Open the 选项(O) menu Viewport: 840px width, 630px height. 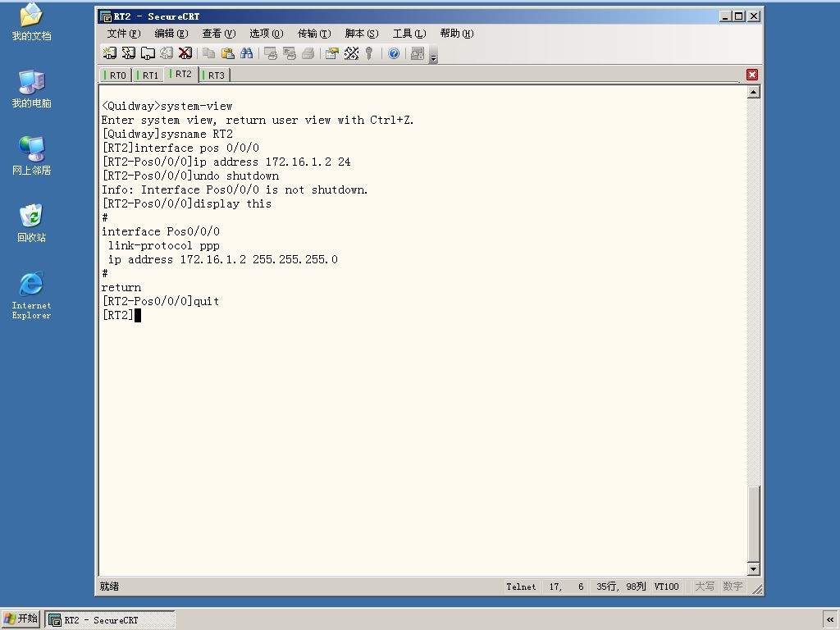[267, 33]
